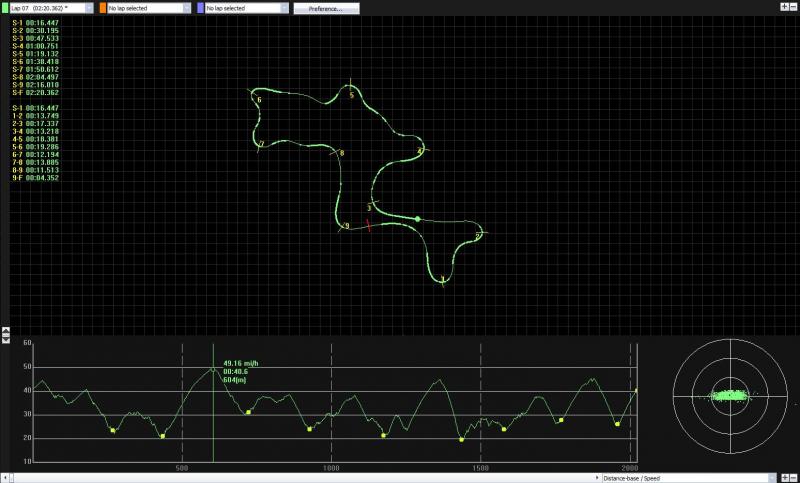Screen dimensions: 800x483
Task: Click the S-5 01:19.132 split time
Action: 35,54
